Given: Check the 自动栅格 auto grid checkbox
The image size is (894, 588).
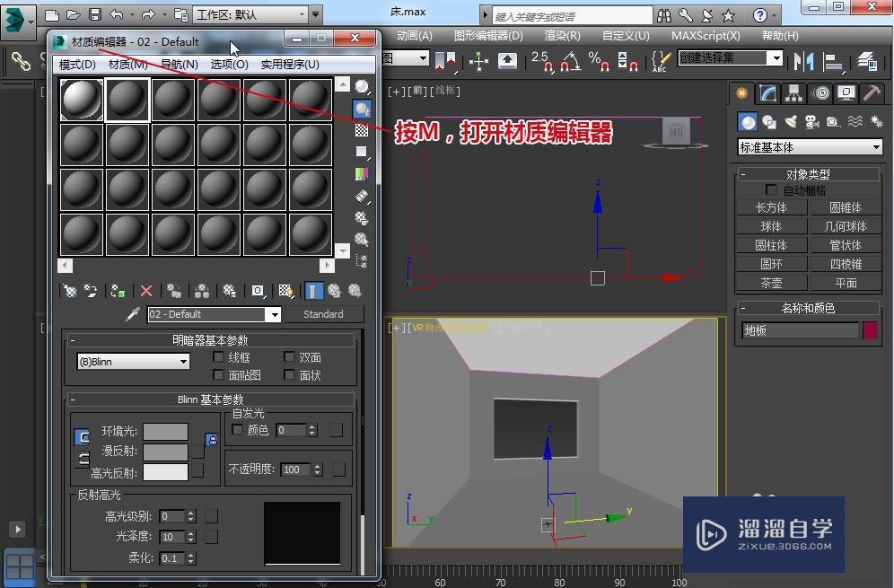Looking at the screenshot, I should point(771,190).
